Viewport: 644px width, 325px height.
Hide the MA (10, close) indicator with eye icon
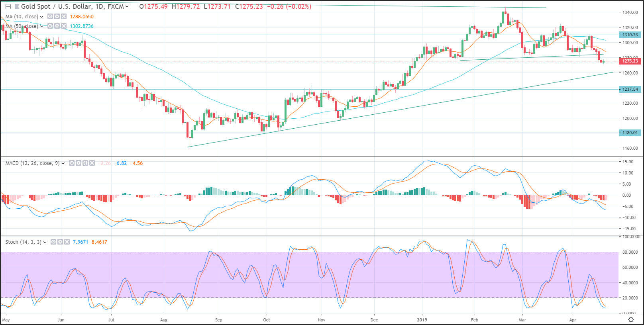tap(50, 17)
